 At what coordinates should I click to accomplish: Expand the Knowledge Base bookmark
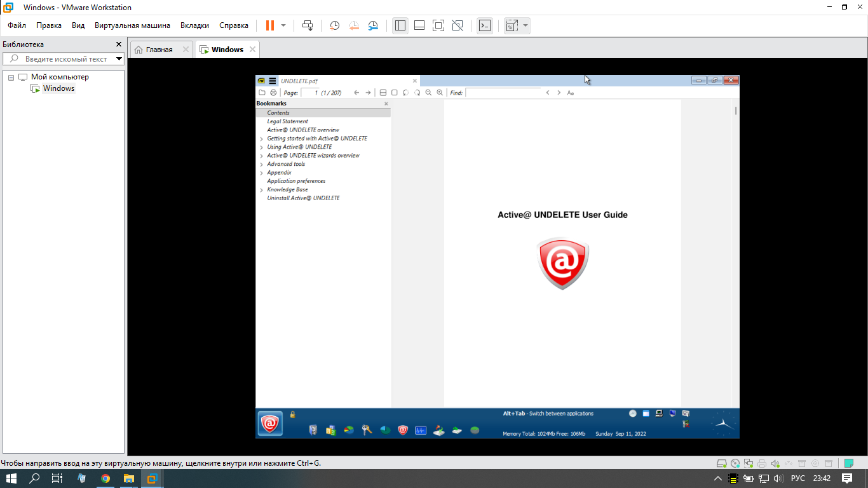pos(261,190)
